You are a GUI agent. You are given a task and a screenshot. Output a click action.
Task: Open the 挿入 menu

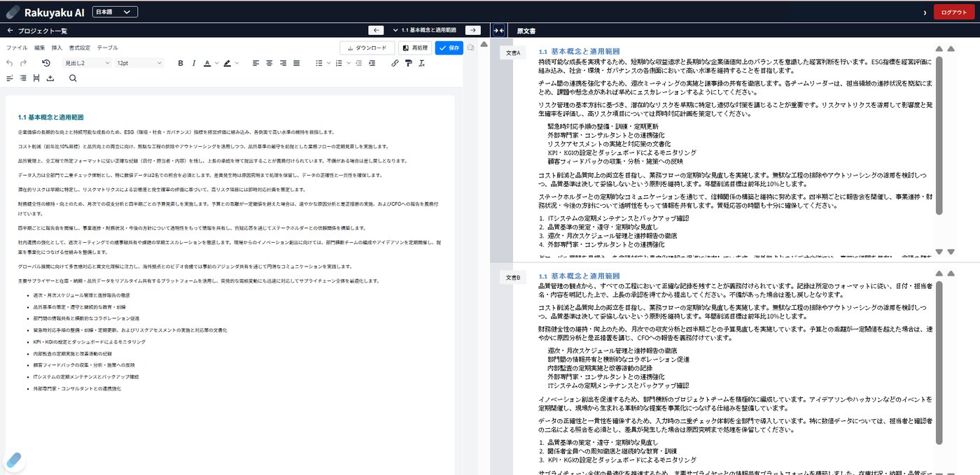pyautogui.click(x=57, y=48)
